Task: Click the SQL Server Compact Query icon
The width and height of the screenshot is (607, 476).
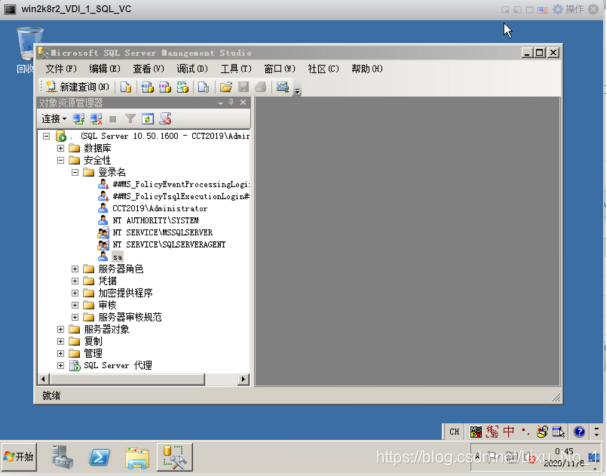Action: pos(203,87)
